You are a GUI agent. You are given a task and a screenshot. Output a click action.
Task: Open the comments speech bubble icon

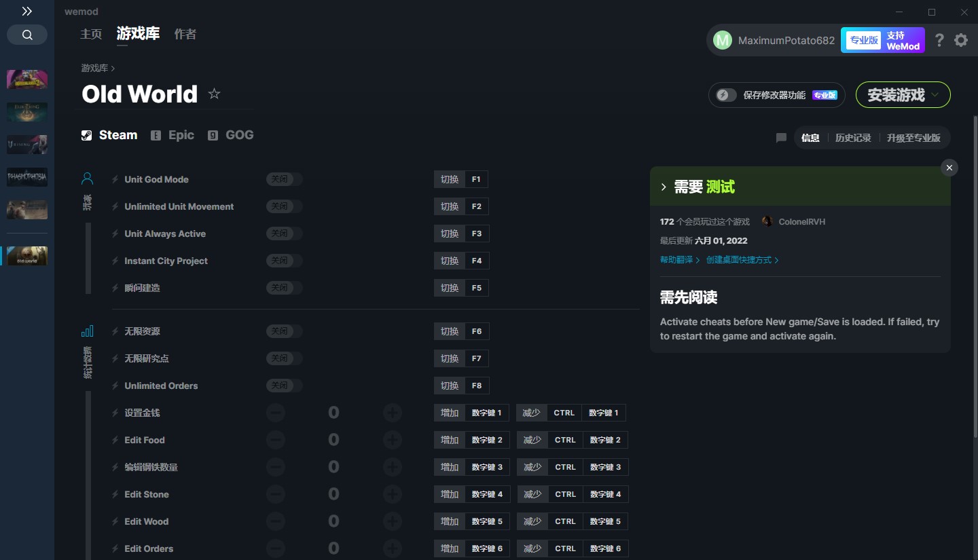pos(781,138)
